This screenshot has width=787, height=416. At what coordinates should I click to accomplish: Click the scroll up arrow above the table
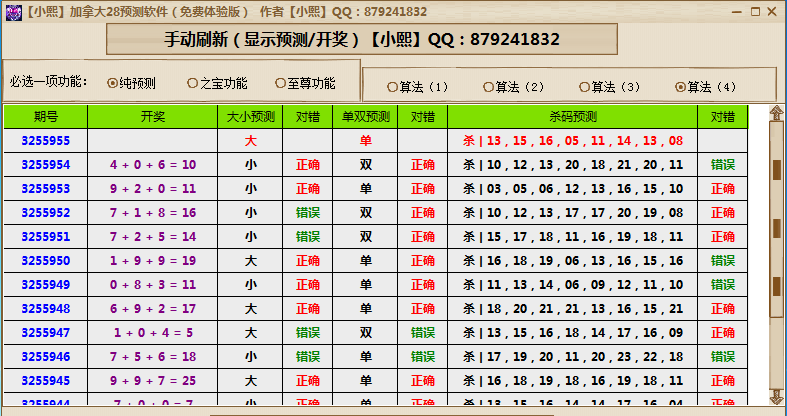tap(775, 113)
